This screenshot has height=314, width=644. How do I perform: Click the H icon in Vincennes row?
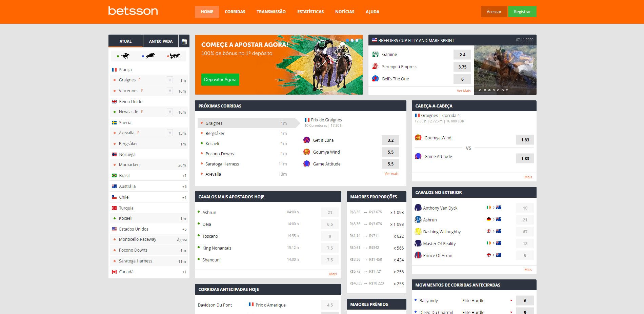170,91
